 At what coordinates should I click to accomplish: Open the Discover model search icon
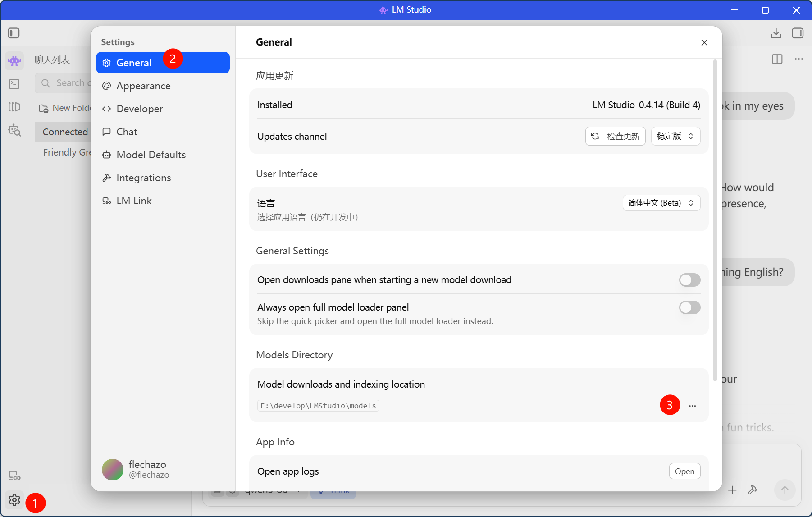tap(14, 130)
